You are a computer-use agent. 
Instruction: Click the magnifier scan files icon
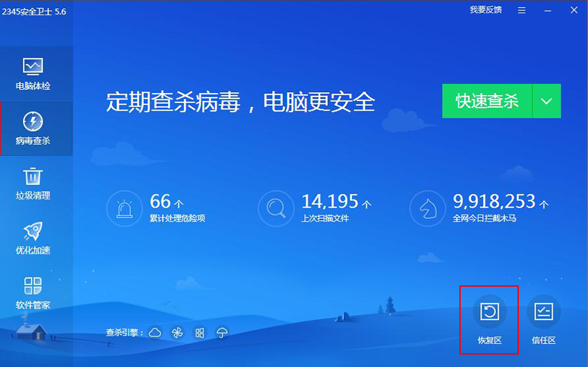[276, 208]
